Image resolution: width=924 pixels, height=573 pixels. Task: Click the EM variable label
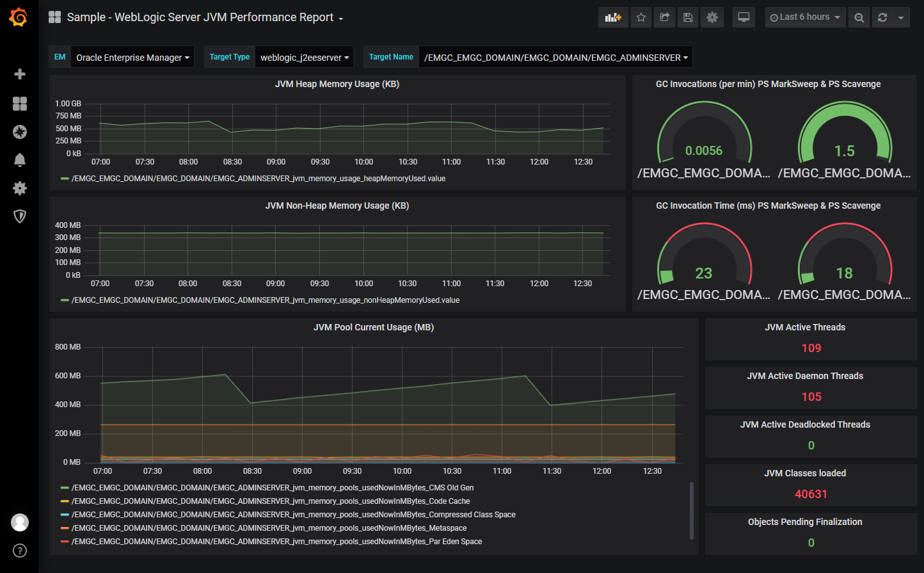pos(60,57)
